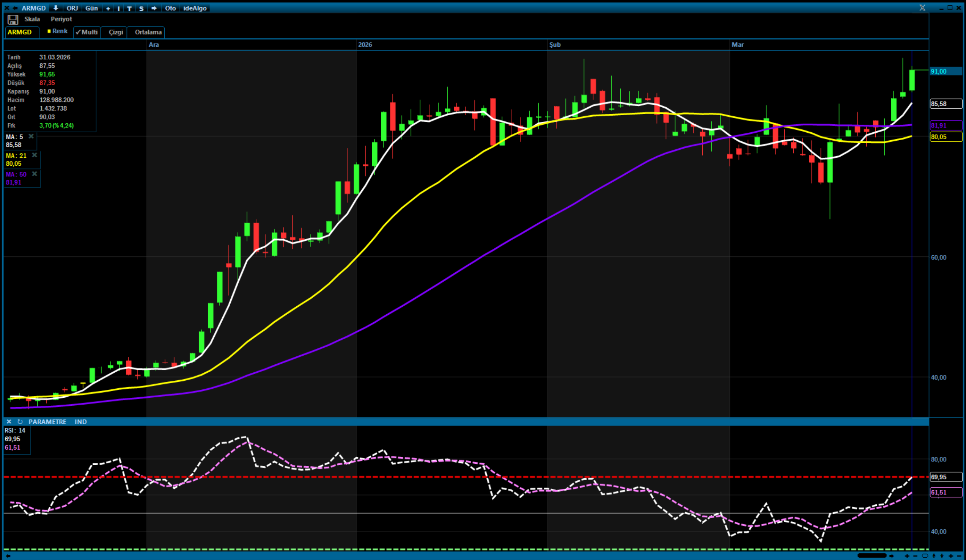
Task: Click the save floppy disk icon
Action: [13, 20]
